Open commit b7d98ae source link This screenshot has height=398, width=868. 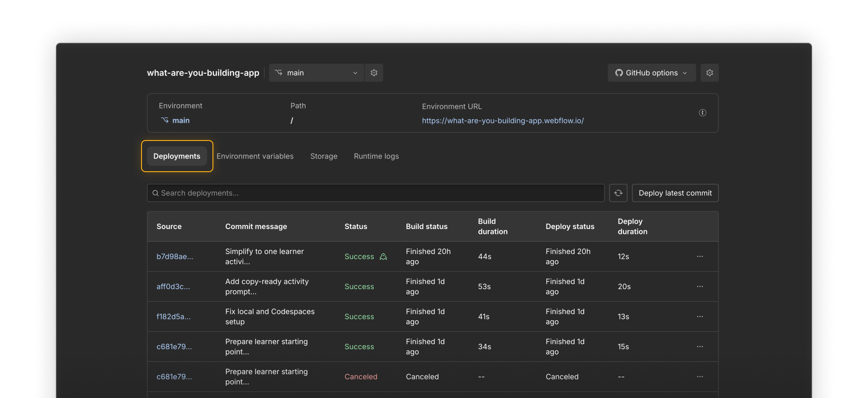click(x=175, y=257)
